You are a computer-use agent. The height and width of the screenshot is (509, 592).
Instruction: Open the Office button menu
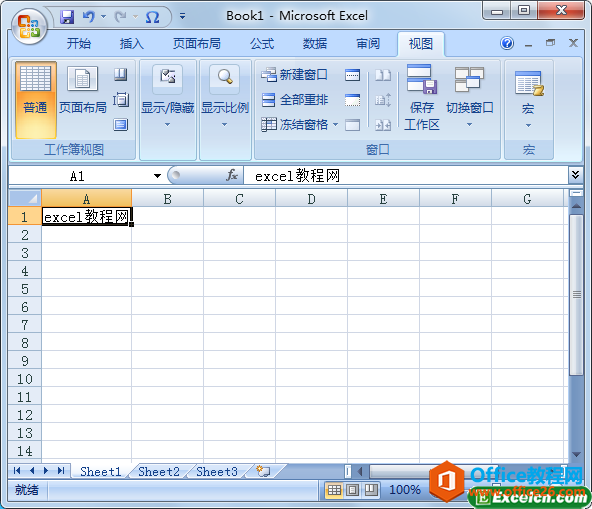[x=29, y=26]
